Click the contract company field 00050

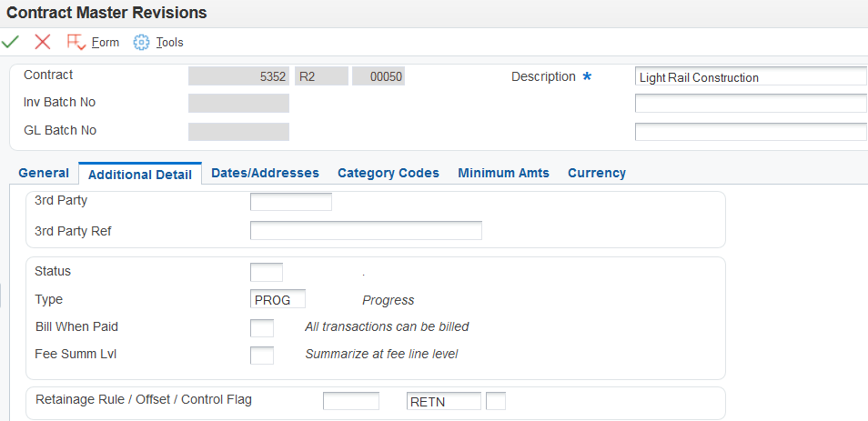click(378, 76)
